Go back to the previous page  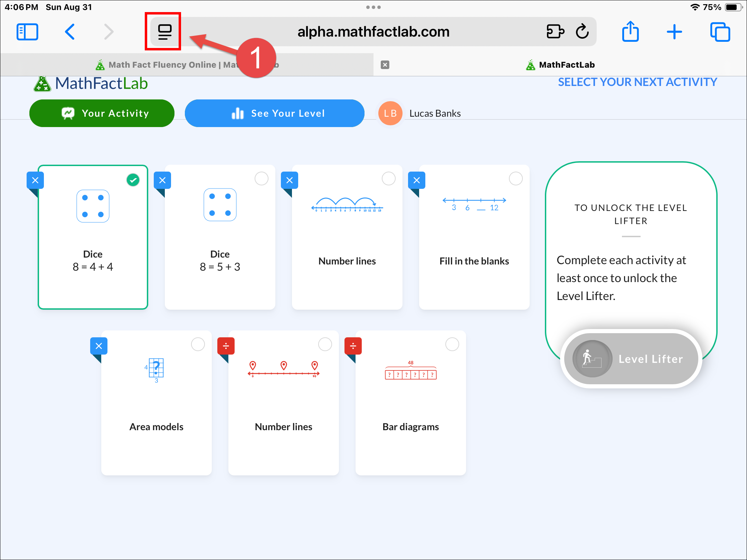click(x=70, y=32)
